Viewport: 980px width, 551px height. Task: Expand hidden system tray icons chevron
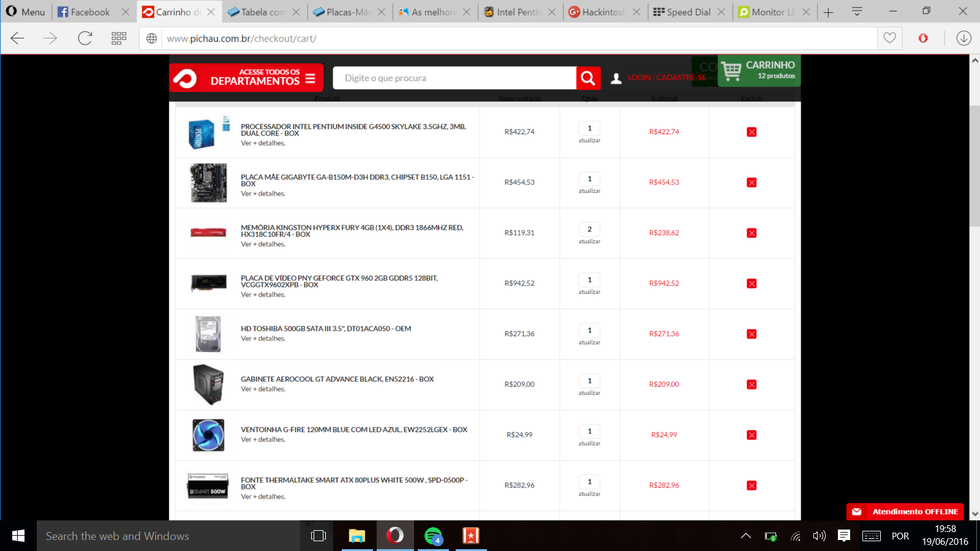(x=745, y=536)
